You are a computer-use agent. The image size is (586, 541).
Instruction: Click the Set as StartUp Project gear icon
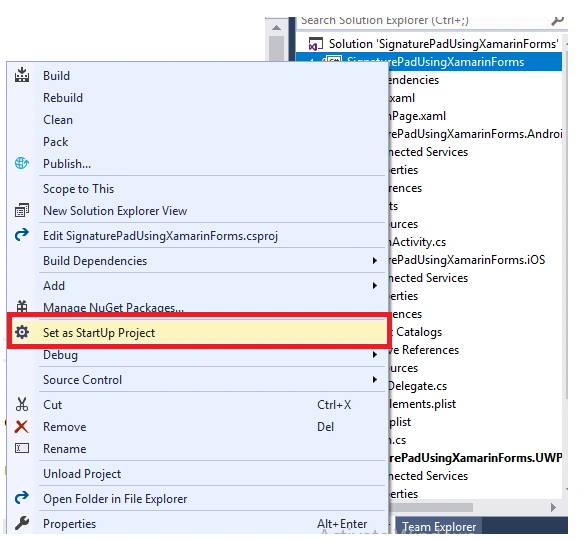pyautogui.click(x=22, y=332)
